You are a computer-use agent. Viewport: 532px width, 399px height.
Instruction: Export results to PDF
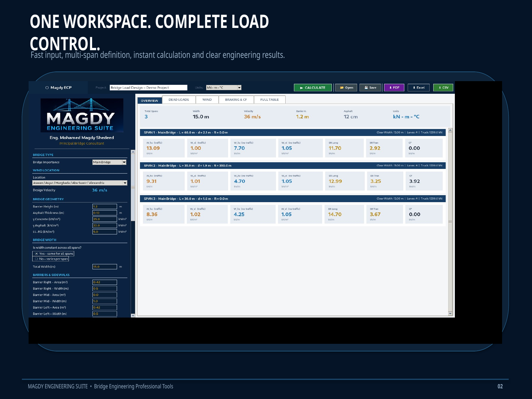click(x=394, y=88)
